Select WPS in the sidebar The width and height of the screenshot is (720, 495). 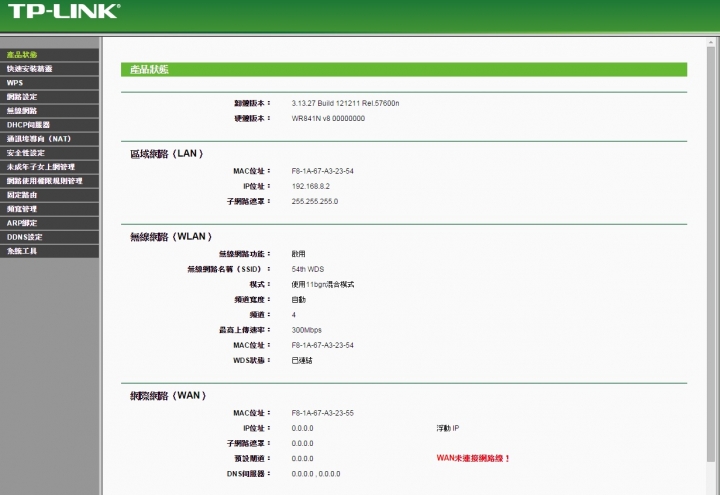pos(49,83)
